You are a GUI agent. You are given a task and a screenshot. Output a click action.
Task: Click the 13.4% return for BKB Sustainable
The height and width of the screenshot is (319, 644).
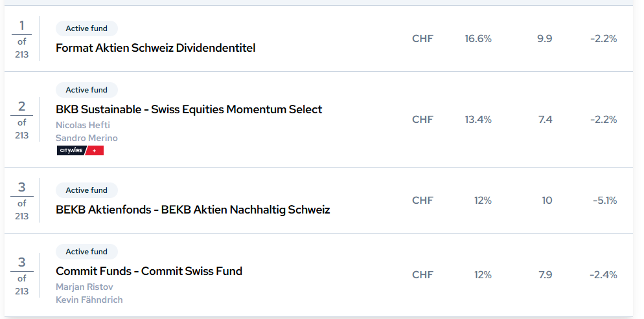pyautogui.click(x=478, y=120)
